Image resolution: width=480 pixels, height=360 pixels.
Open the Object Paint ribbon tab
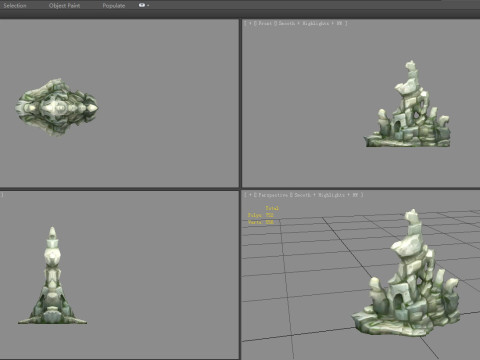pos(64,5)
